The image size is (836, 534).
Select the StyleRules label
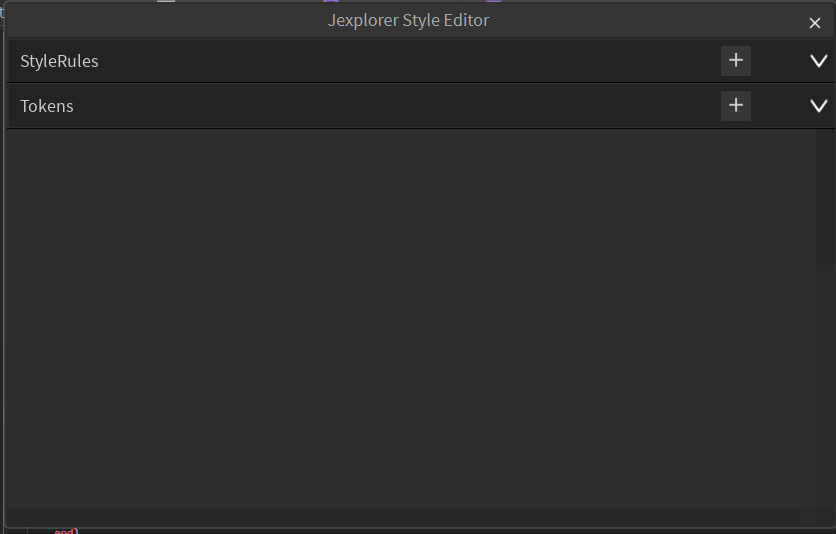59,61
